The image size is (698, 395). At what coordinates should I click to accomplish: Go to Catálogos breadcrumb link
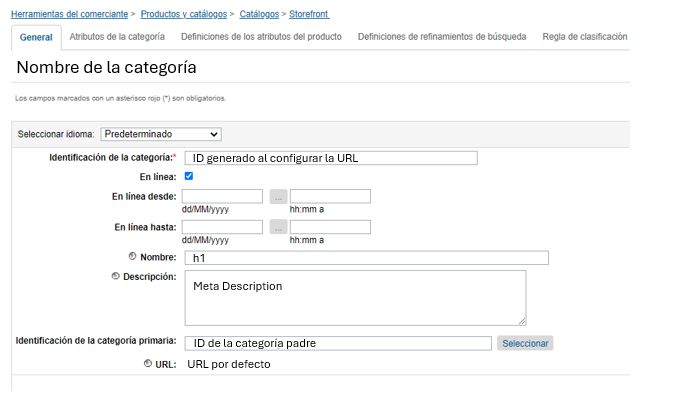point(259,14)
